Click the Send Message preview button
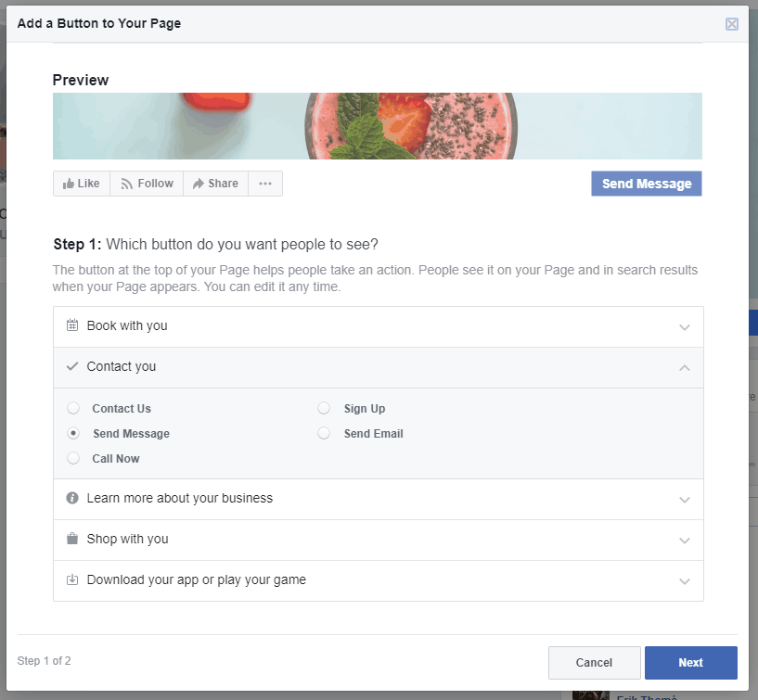The image size is (758, 700). pos(647,184)
